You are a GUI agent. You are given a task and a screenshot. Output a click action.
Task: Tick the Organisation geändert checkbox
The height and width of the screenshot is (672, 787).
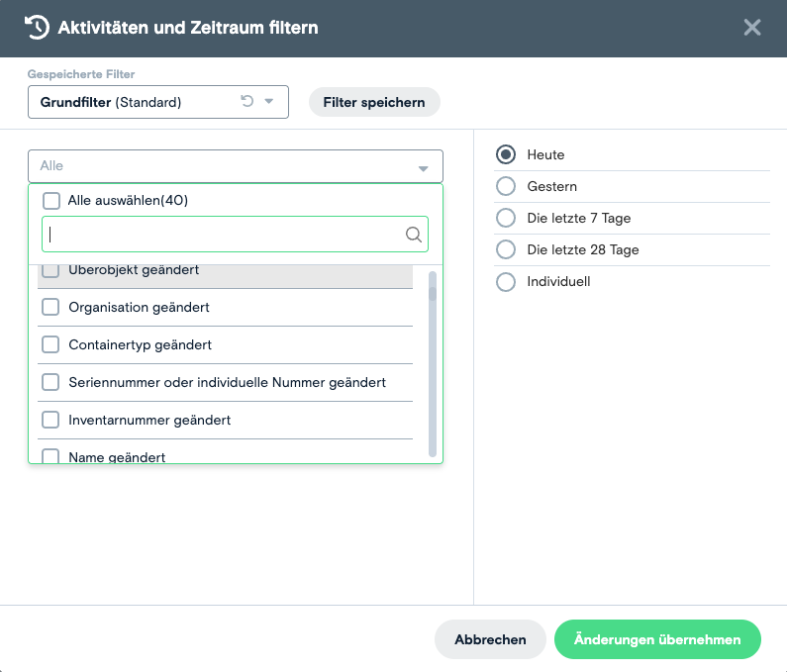(50, 308)
